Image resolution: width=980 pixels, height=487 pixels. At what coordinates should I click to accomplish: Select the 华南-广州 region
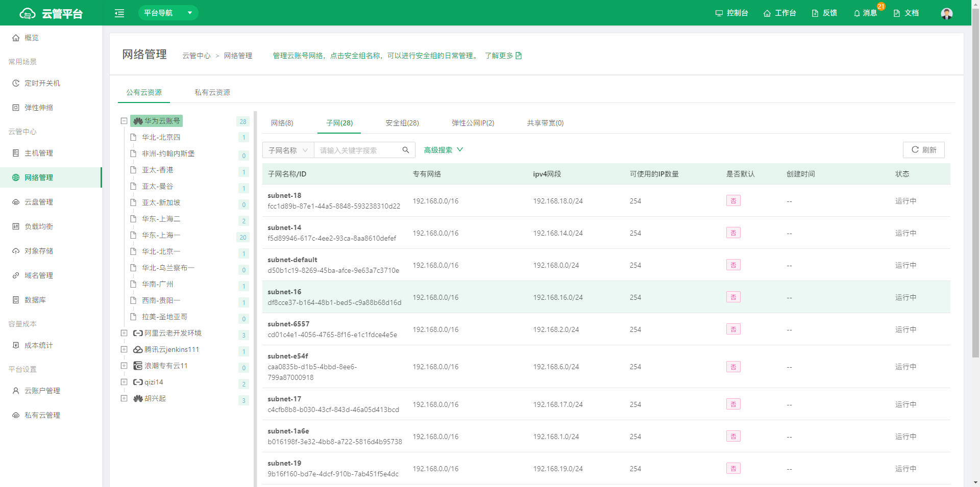point(157,284)
